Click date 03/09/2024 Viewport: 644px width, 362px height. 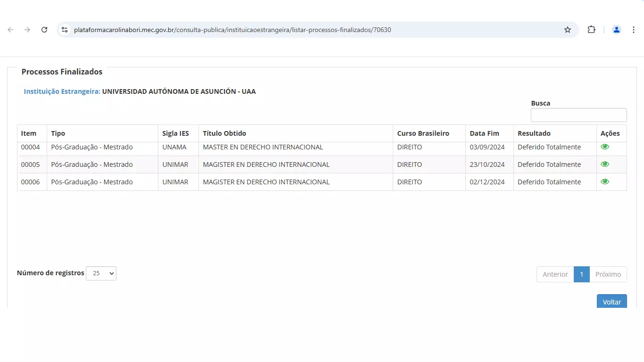click(x=487, y=147)
